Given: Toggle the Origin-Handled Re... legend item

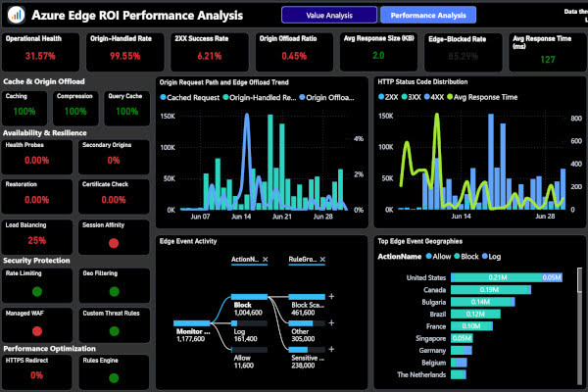Looking at the screenshot, I should pos(260,98).
